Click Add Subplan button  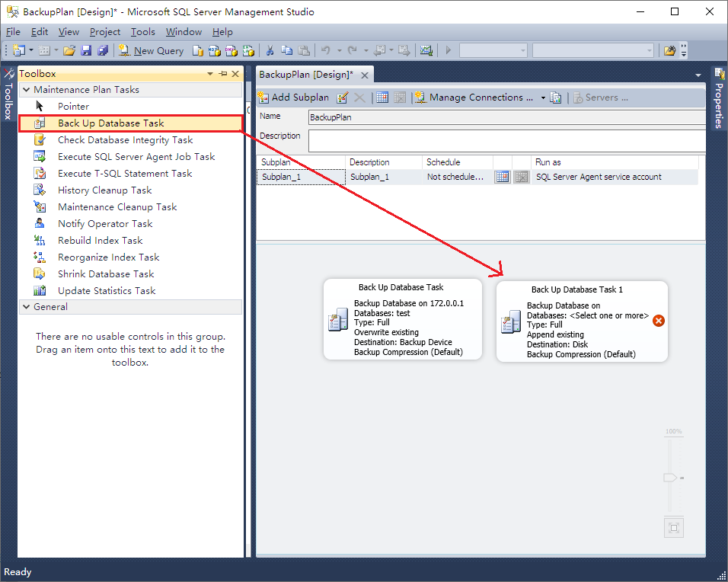[x=294, y=98]
